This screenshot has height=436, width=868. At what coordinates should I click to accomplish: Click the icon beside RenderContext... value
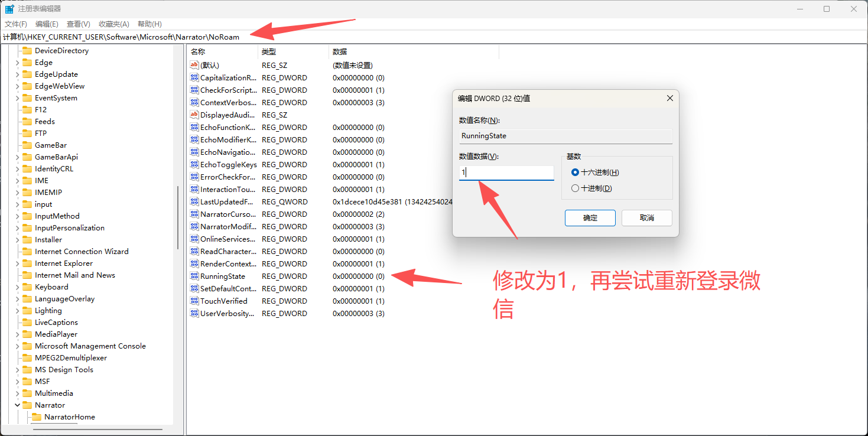click(194, 263)
